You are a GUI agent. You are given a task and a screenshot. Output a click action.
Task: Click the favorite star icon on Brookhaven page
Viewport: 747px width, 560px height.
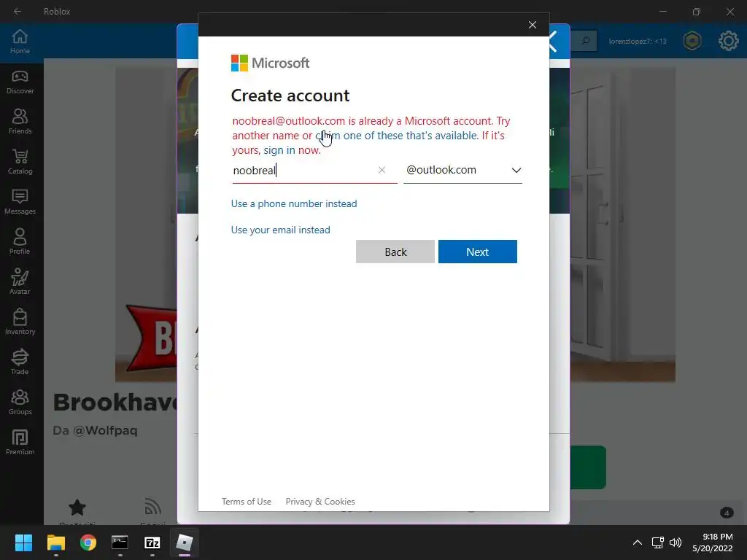[77, 507]
